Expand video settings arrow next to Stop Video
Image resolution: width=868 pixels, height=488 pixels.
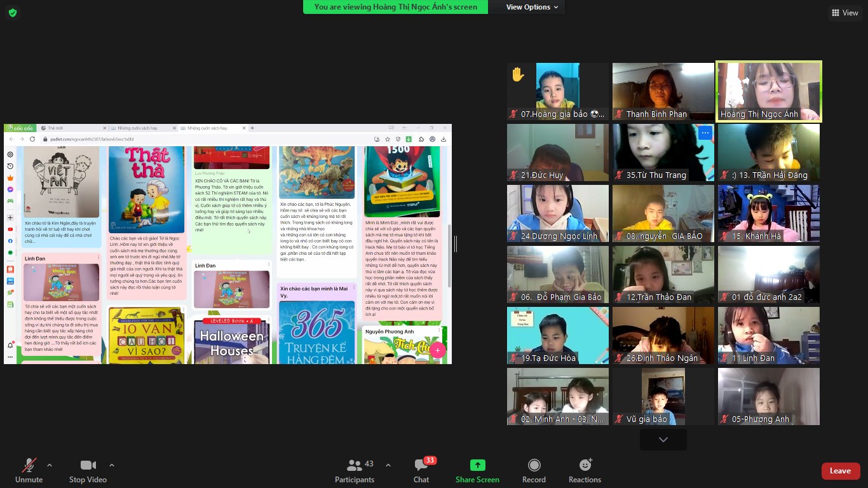coord(112,464)
